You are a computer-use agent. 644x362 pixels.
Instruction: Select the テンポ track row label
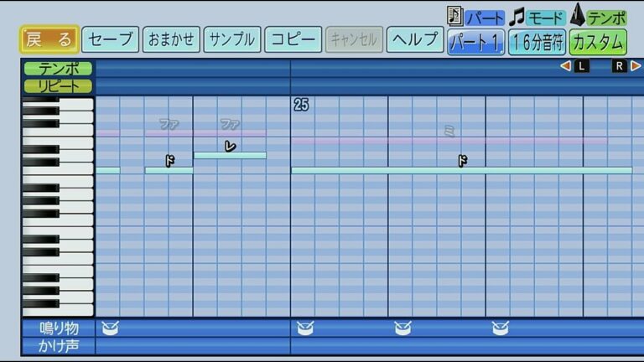click(58, 69)
